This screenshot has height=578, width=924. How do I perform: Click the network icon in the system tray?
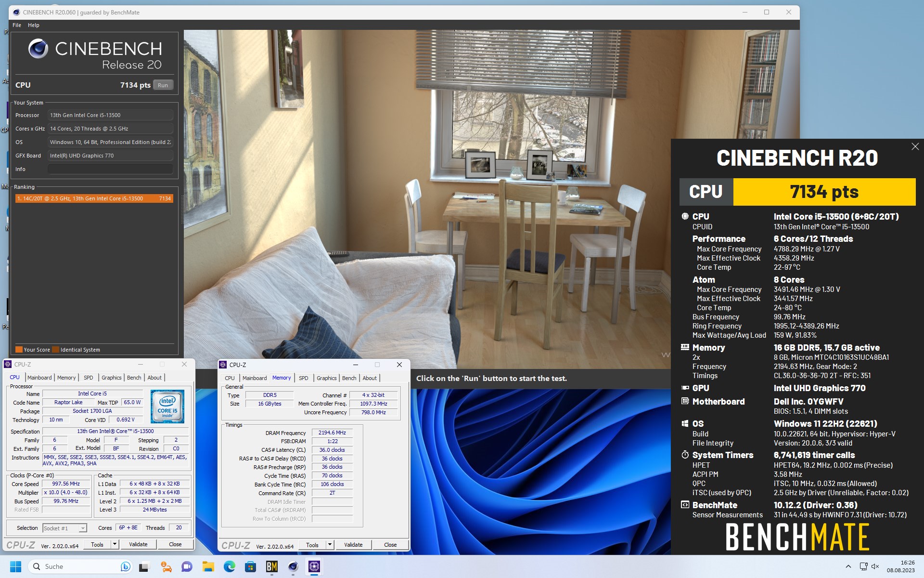864,566
